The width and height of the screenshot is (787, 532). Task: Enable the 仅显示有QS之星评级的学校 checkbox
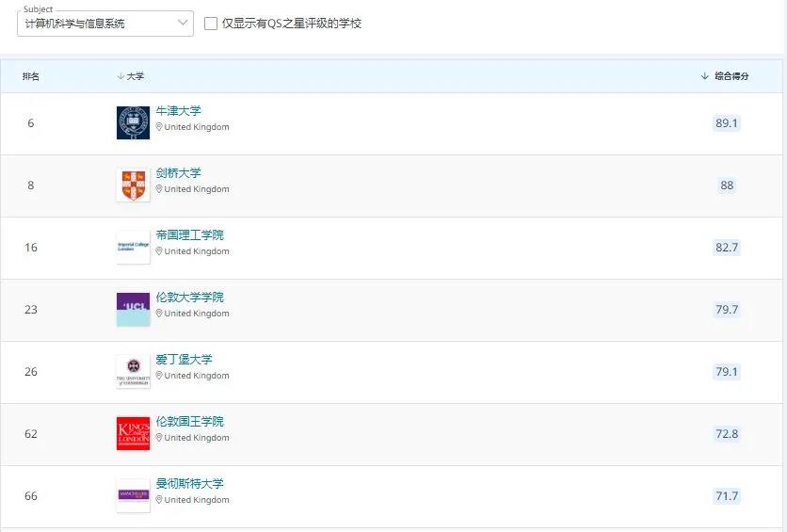(x=211, y=24)
